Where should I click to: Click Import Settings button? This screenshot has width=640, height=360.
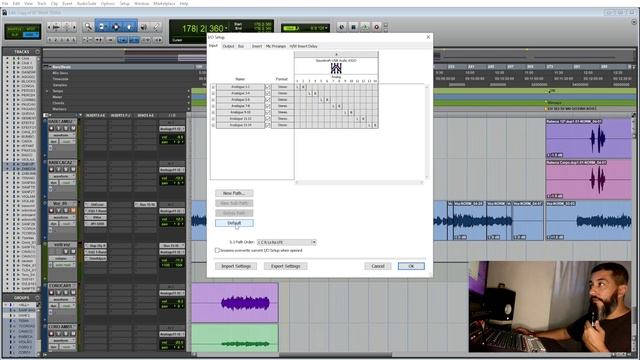236,266
